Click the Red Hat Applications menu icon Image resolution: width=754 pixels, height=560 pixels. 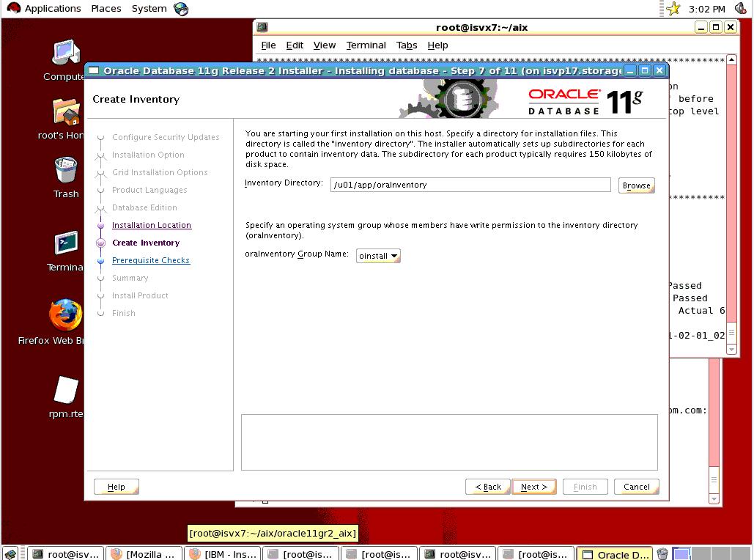(13, 8)
